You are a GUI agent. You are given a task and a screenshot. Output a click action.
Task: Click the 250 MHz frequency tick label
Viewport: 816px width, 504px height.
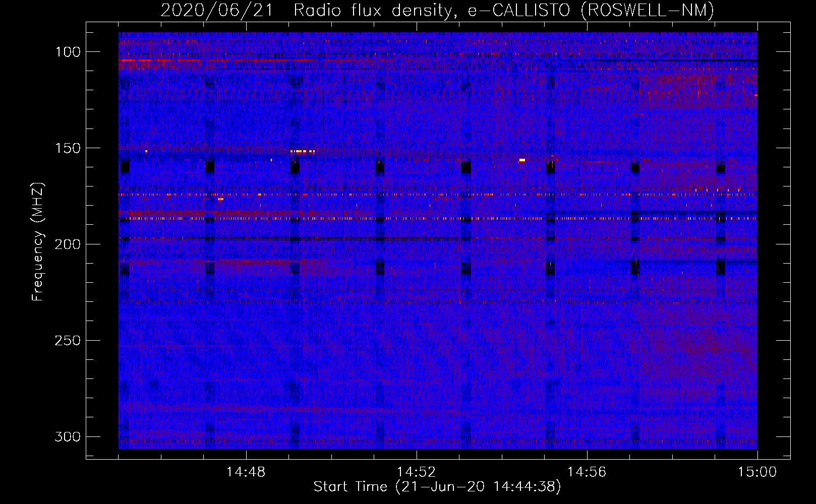coord(68,341)
